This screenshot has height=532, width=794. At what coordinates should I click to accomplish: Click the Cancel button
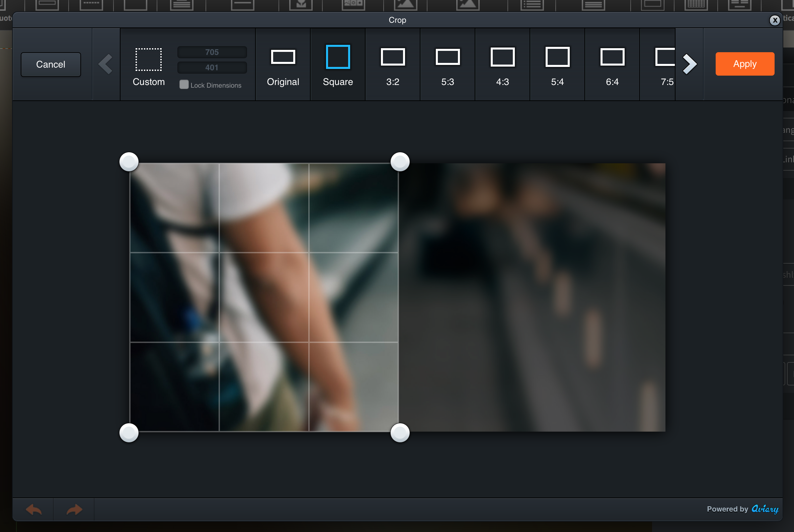(51, 65)
